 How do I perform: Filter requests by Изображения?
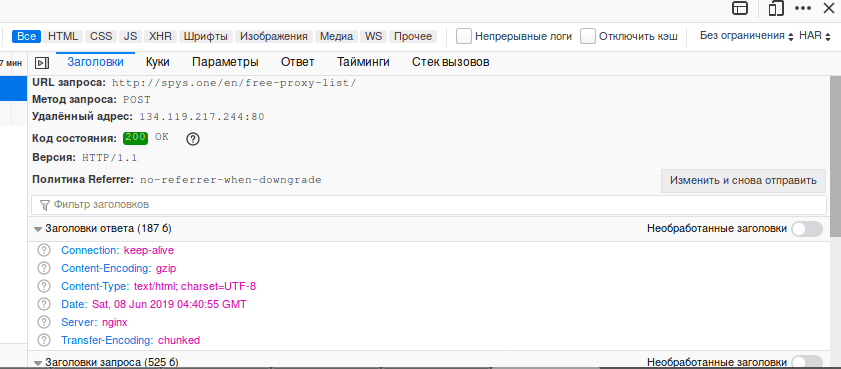coord(274,36)
